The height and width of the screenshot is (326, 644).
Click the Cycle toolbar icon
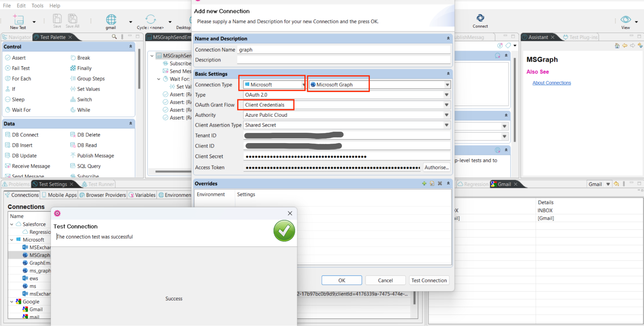click(150, 19)
